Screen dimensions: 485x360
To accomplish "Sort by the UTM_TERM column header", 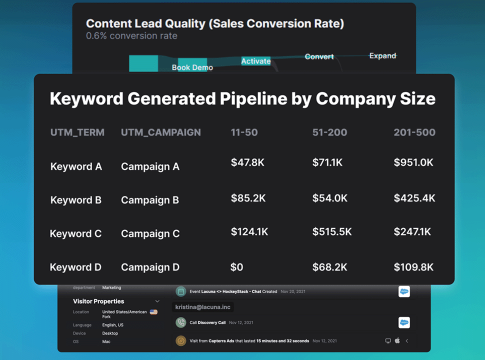I will point(77,132).
